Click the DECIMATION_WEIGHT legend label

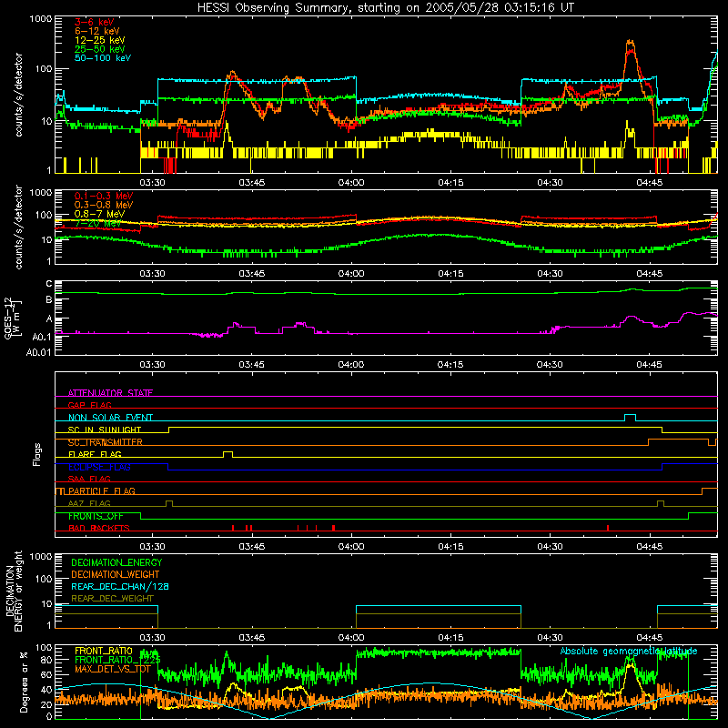point(116,574)
